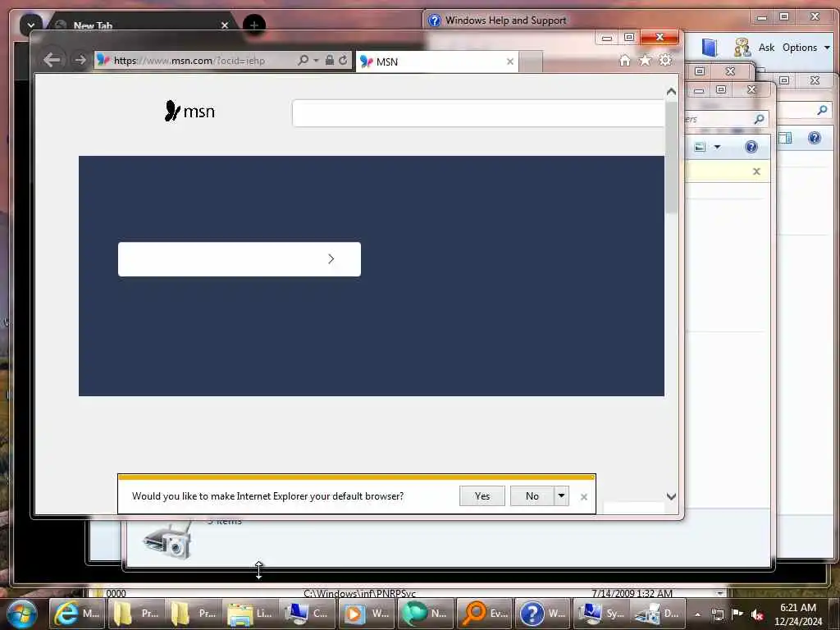Click the page scrollbar up arrow

671,92
